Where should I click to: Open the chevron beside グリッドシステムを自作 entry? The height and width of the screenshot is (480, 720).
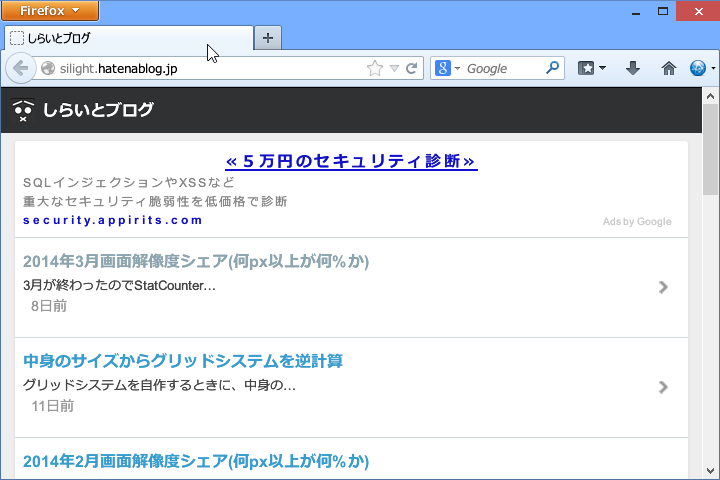tap(663, 387)
